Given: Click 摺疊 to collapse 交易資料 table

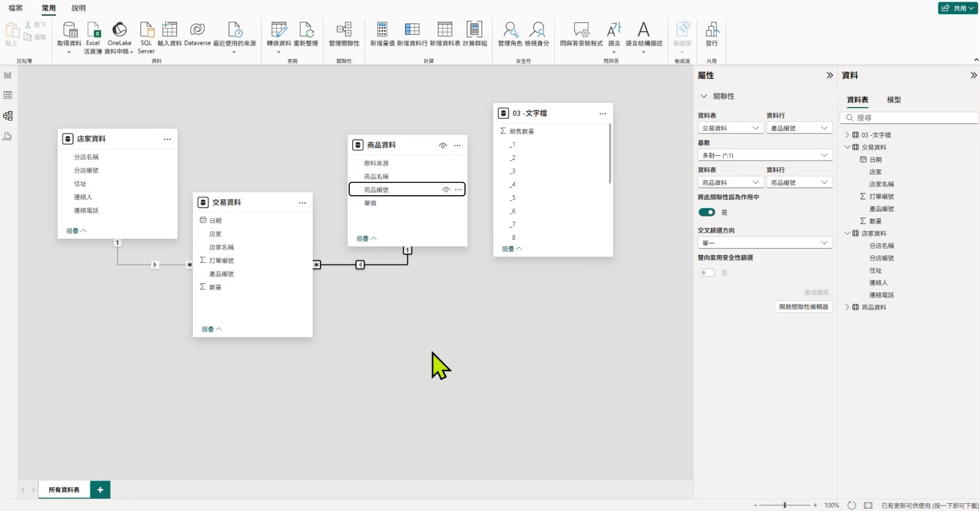Looking at the screenshot, I should click(211, 329).
